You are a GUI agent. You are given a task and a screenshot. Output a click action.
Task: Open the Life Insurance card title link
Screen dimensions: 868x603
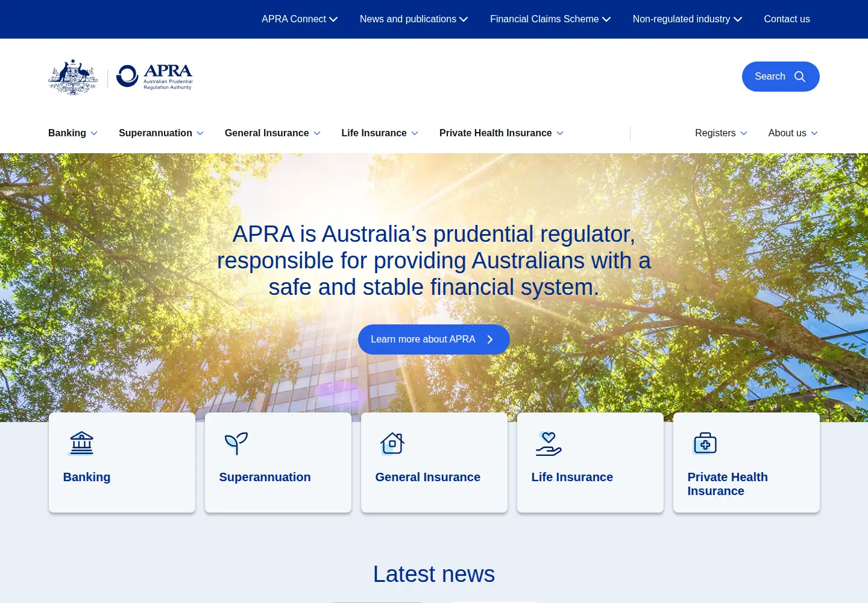click(x=572, y=477)
